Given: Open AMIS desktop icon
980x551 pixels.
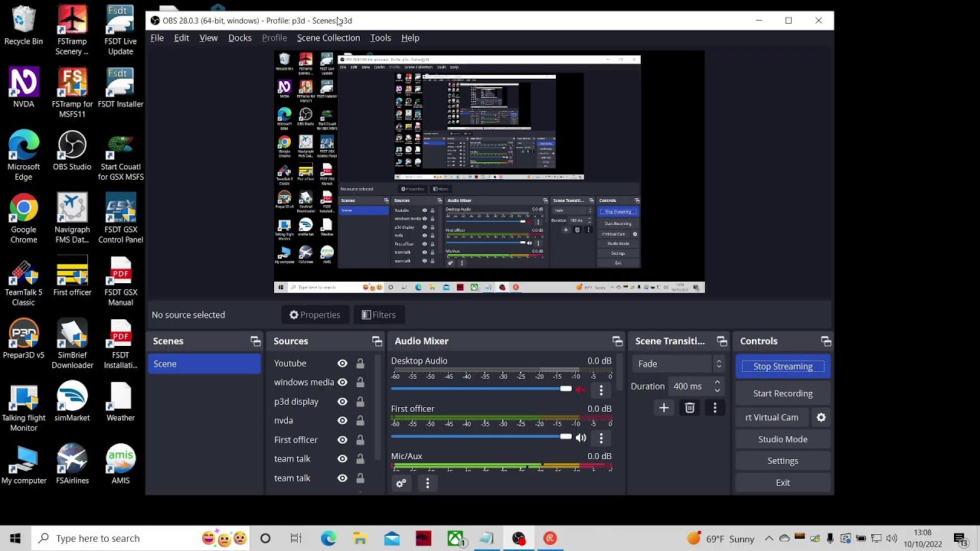Looking at the screenshot, I should (120, 465).
